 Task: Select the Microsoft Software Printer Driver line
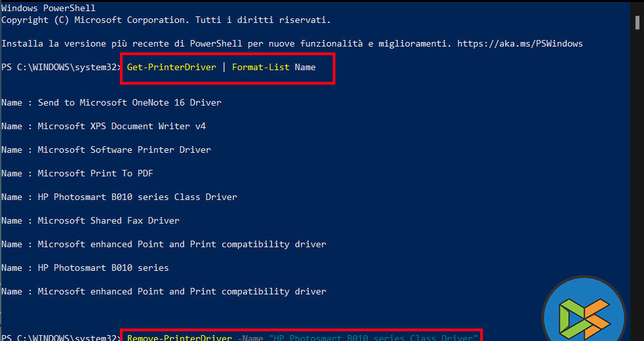click(x=124, y=150)
